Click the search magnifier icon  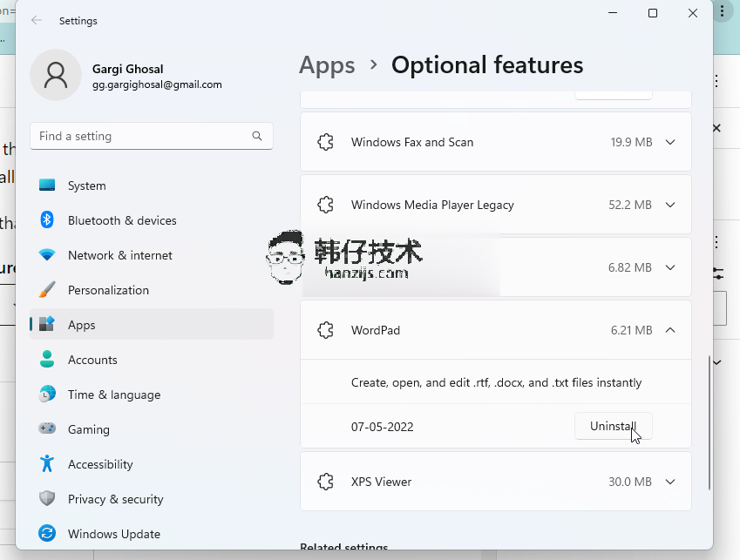[x=257, y=136]
